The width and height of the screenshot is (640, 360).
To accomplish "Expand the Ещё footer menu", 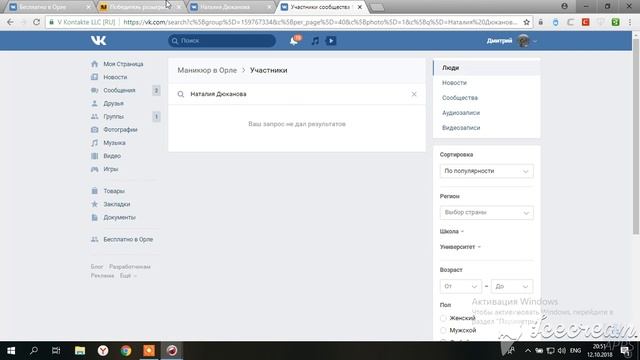I will coord(128,276).
